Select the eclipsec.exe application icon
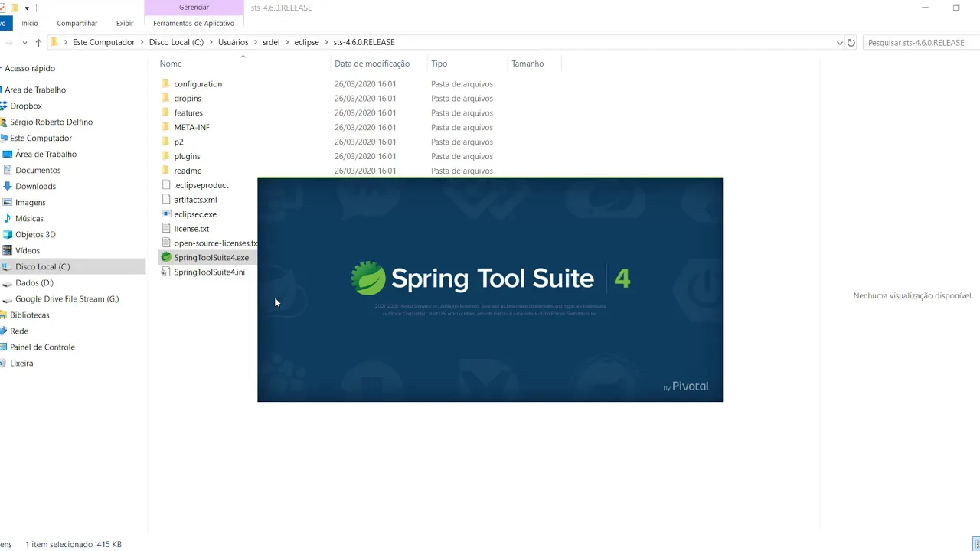Image resolution: width=980 pixels, height=551 pixels. click(166, 214)
